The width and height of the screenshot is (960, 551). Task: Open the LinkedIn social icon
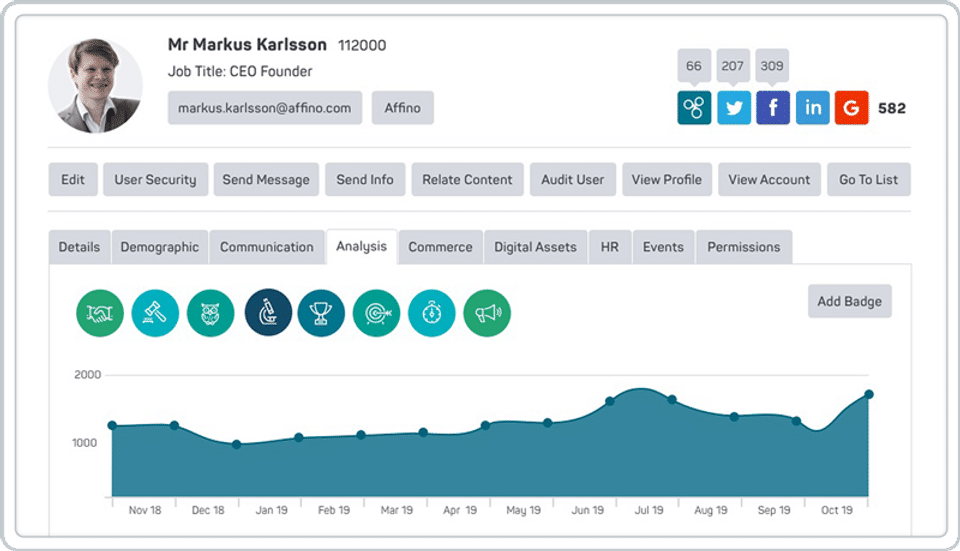pos(812,108)
